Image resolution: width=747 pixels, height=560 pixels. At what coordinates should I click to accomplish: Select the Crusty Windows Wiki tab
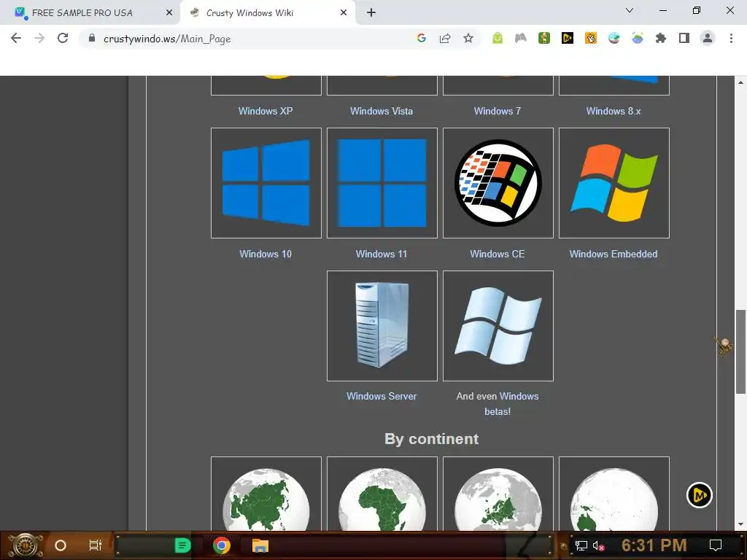(x=249, y=13)
